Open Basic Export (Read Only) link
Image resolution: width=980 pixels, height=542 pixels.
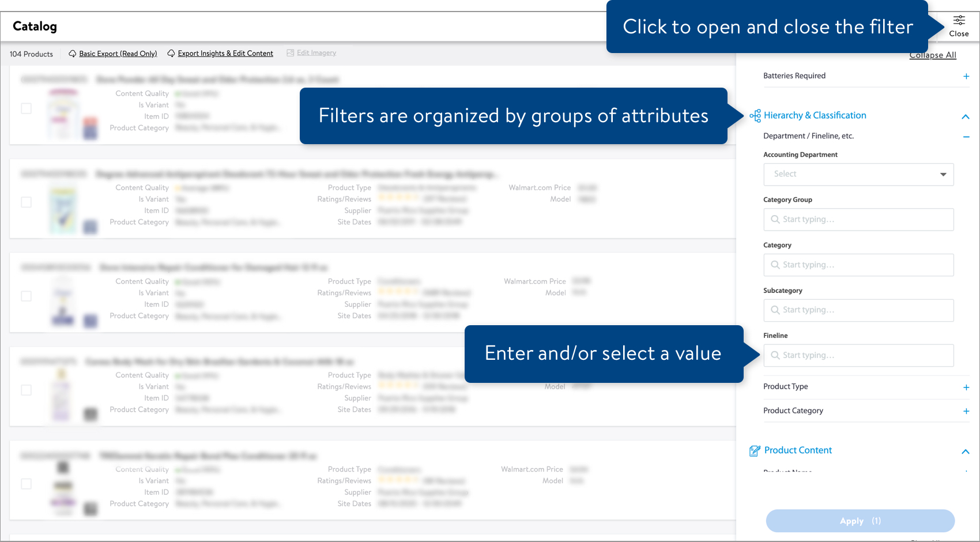coord(118,54)
